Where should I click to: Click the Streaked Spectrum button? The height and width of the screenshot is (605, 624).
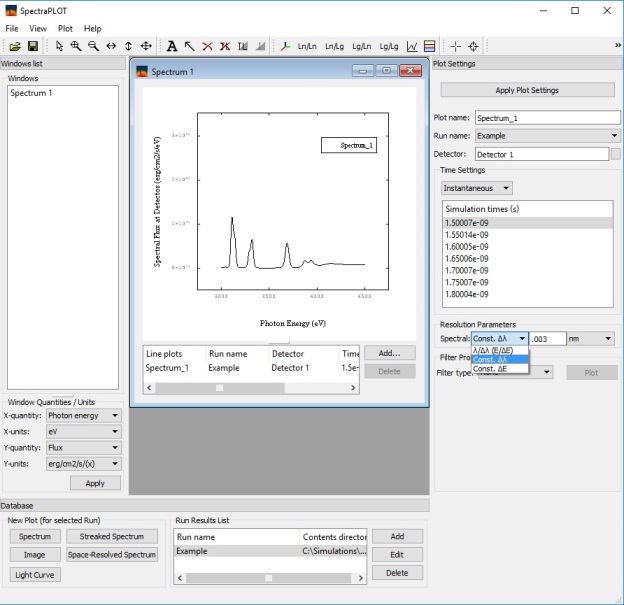tap(111, 537)
